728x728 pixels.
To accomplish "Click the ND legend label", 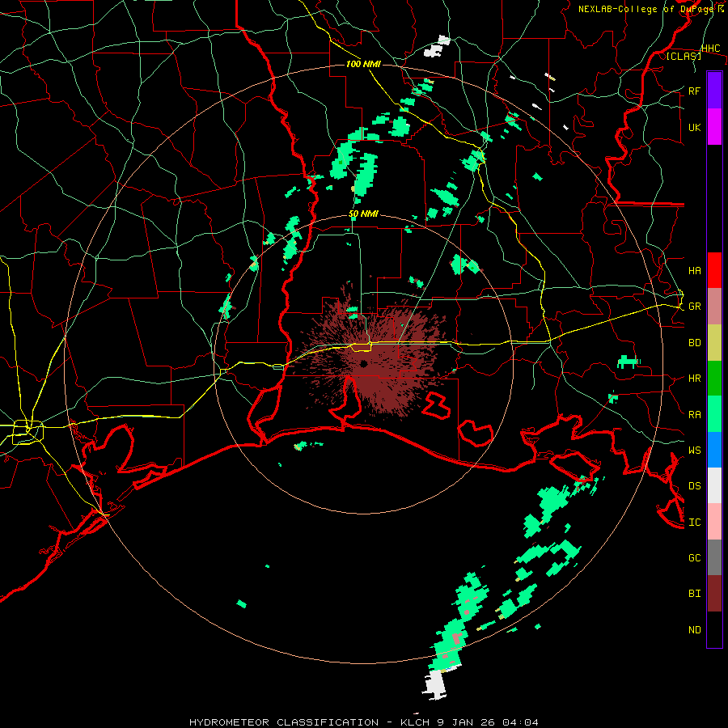I will point(694,630).
